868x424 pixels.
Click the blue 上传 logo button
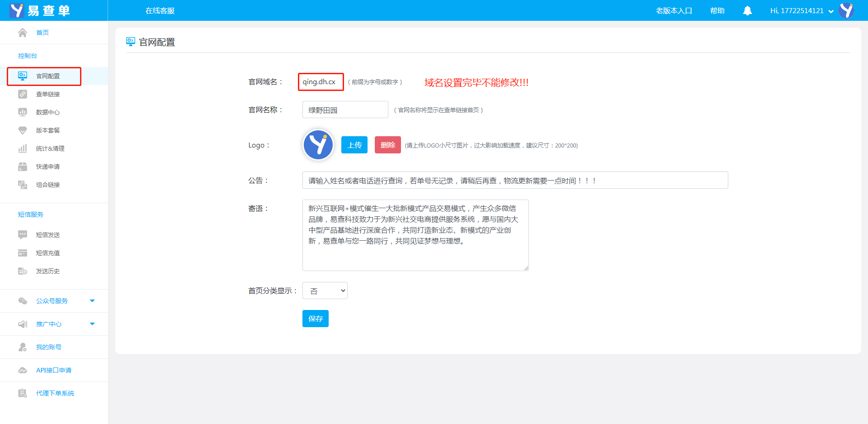click(354, 145)
